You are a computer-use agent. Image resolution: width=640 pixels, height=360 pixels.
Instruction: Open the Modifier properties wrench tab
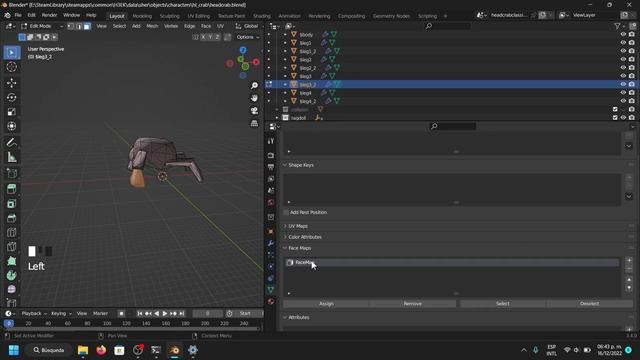point(271,243)
